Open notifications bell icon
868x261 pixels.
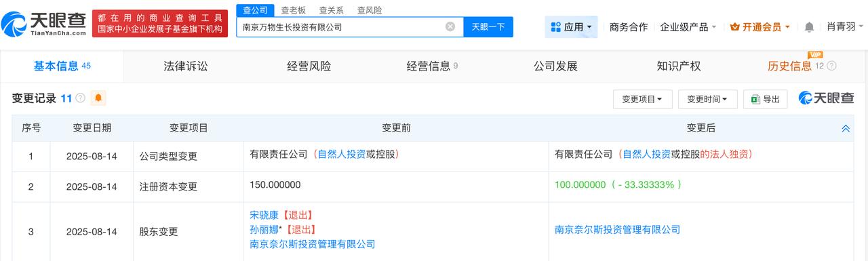[x=809, y=27]
